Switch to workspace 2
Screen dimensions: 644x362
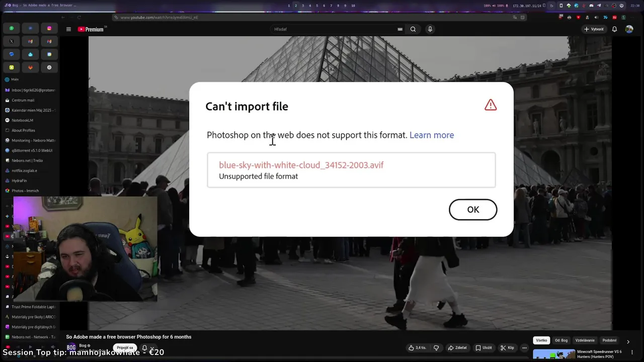[x=296, y=6]
